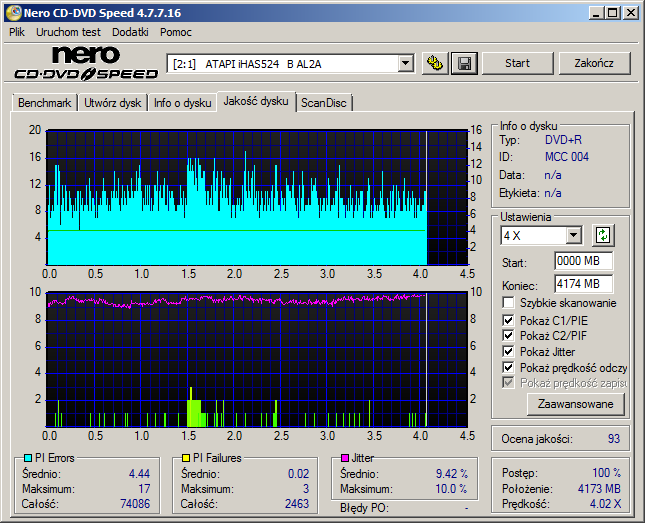This screenshot has width=645, height=523.
Task: Click the Data n/a value
Action: 553,175
